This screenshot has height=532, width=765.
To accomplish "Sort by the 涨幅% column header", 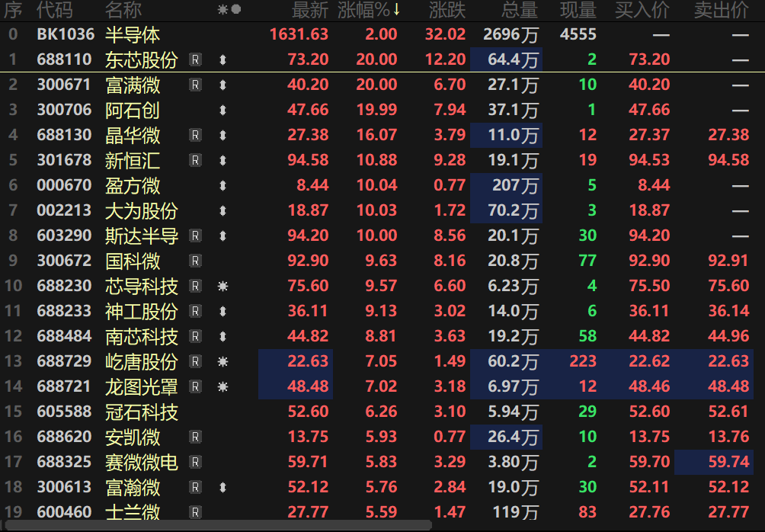I will (369, 10).
